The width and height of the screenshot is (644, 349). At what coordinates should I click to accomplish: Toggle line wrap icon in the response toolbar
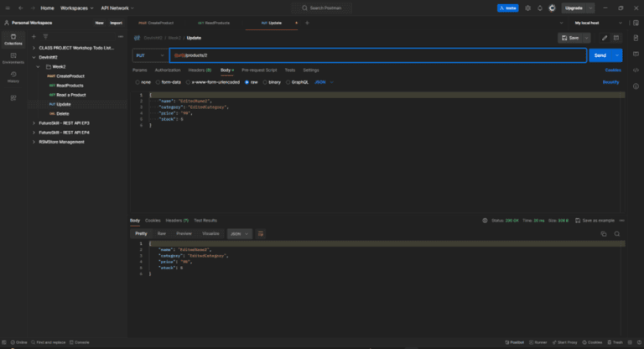point(261,234)
